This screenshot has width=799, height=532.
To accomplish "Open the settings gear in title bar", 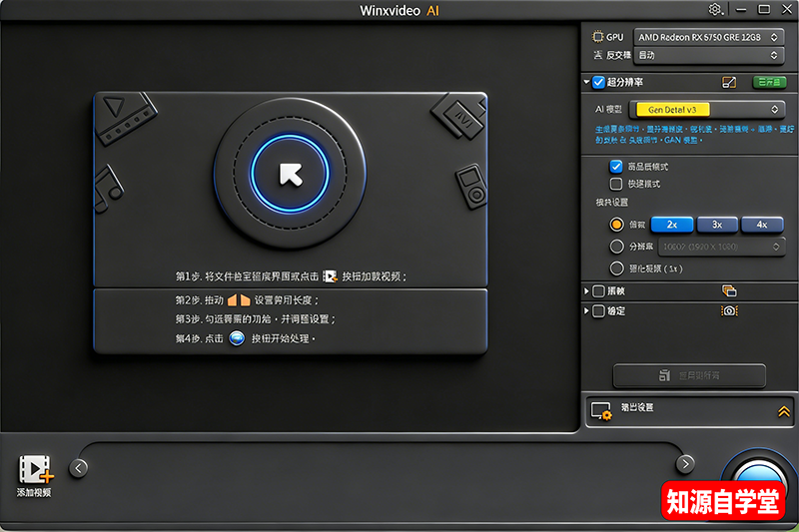I will pyautogui.click(x=715, y=10).
